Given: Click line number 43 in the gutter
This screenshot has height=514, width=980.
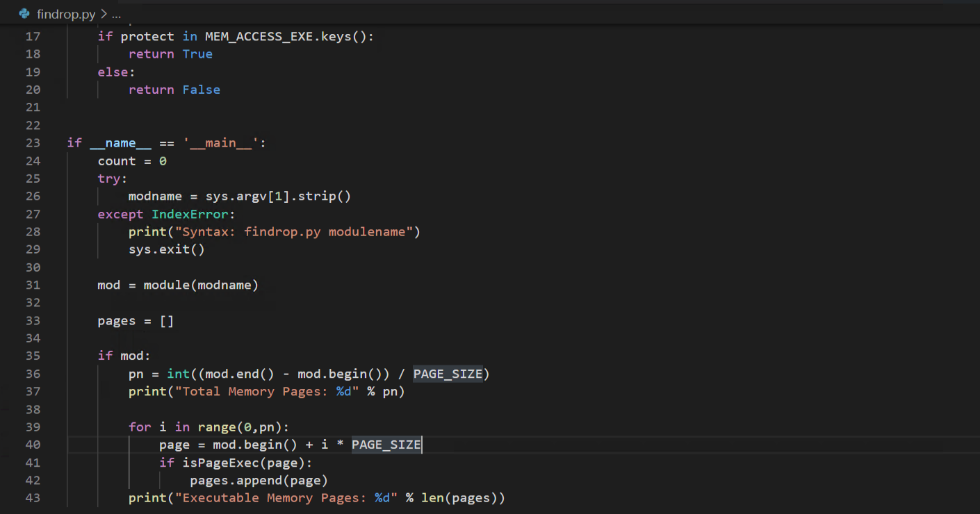Looking at the screenshot, I should pyautogui.click(x=33, y=498).
